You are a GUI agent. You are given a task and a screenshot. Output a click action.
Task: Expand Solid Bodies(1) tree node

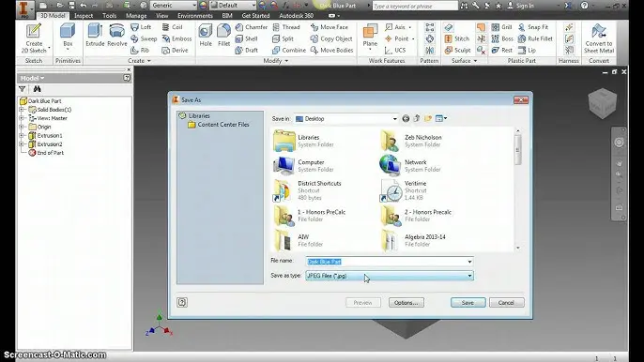tap(22, 110)
